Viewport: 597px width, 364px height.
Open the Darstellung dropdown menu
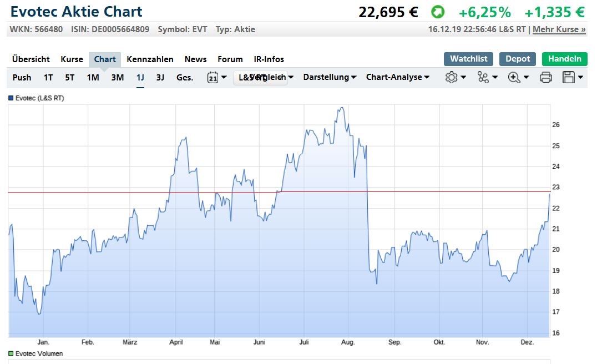pos(330,78)
